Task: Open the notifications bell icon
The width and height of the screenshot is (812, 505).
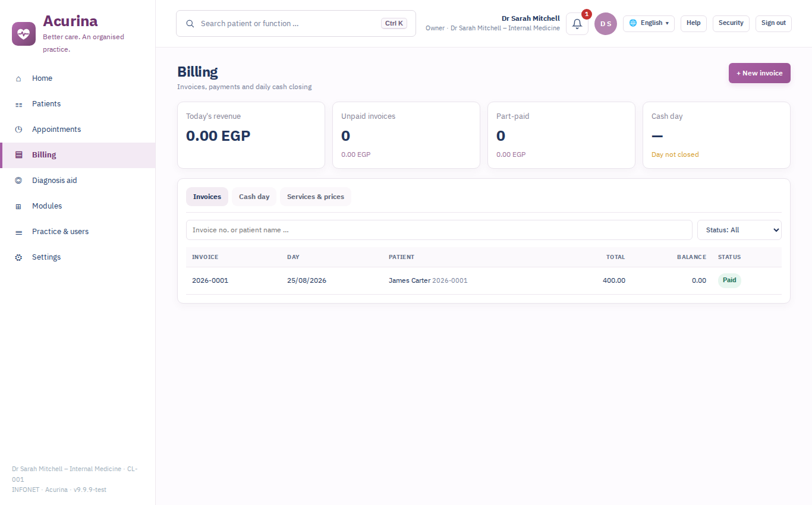Action: (x=577, y=24)
